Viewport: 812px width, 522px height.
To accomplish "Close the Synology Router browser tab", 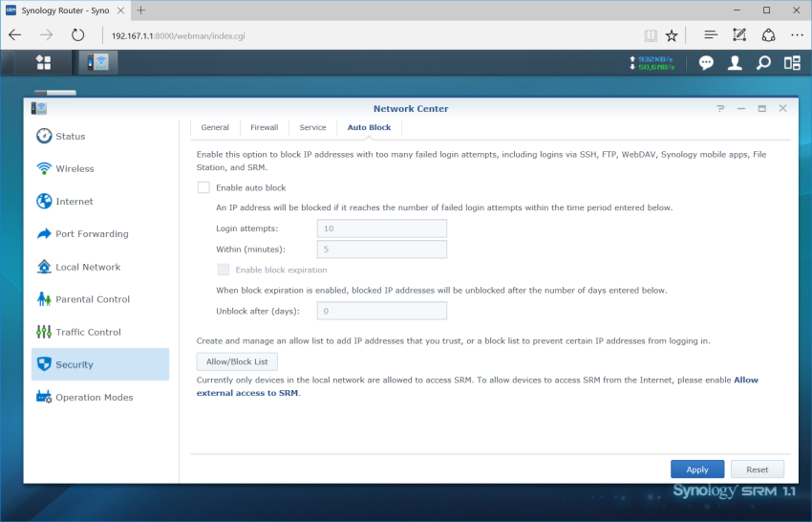I will pyautogui.click(x=120, y=11).
